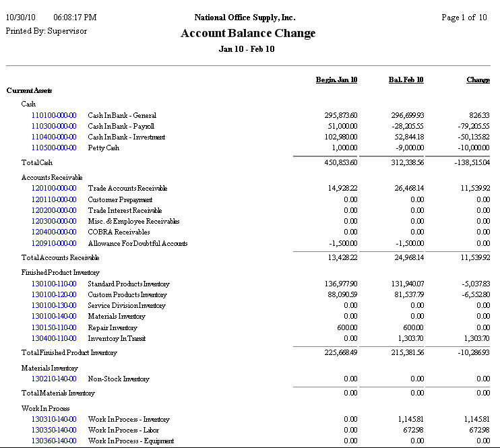The image size is (500, 448).
Task: Click the 'Begin. Jan 10' column header
Action: [x=336, y=79]
